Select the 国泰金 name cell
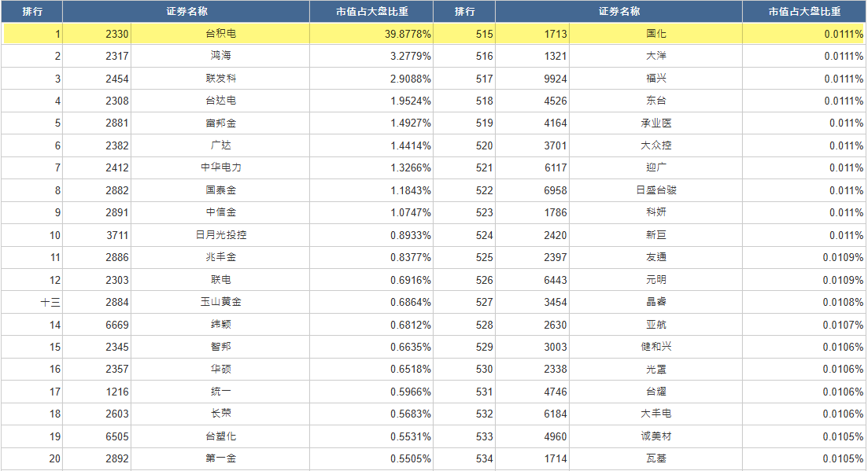This screenshot has width=868, height=471. coord(220,190)
